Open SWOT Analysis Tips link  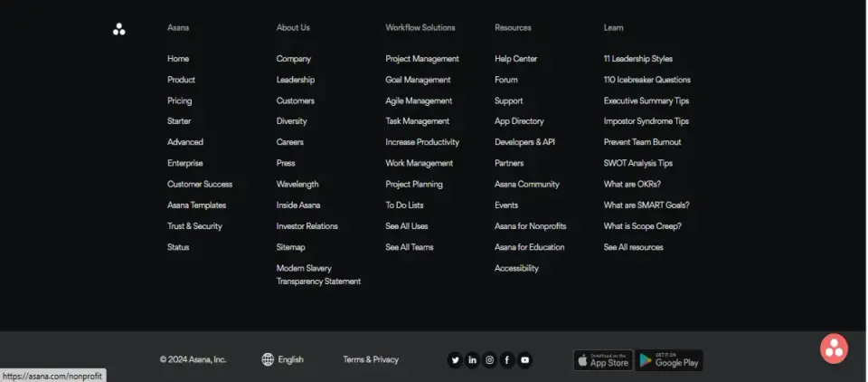click(638, 163)
